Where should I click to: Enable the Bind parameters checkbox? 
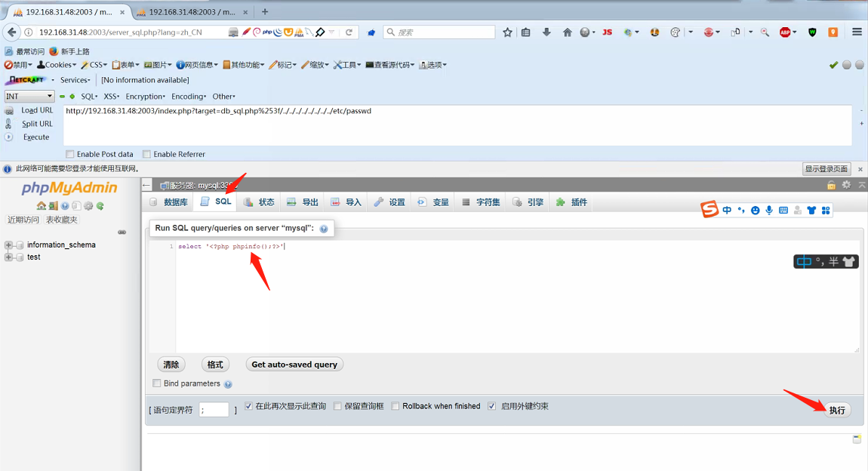coord(156,383)
